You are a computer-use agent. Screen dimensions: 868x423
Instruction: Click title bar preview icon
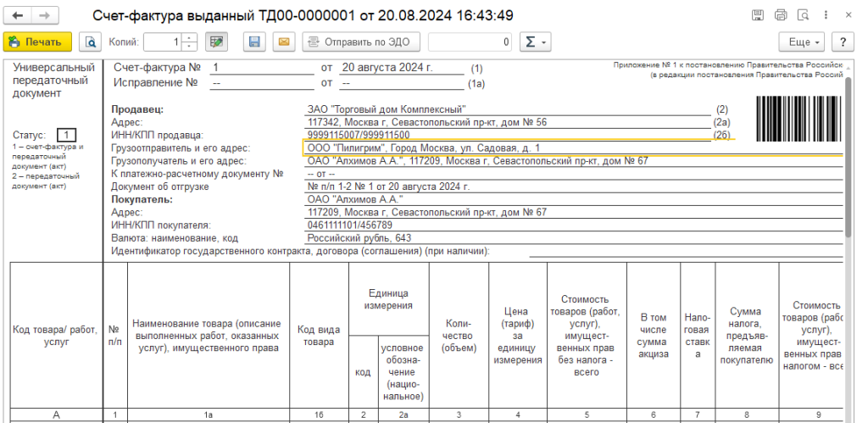click(802, 15)
